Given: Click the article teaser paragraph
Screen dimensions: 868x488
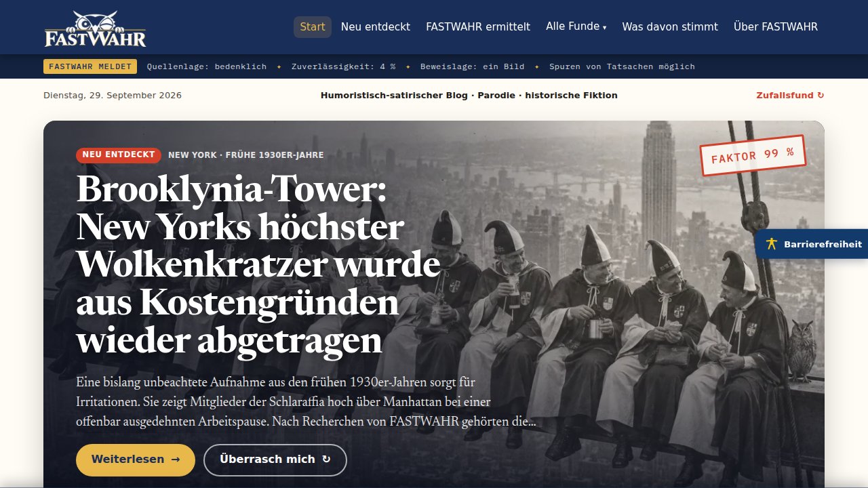Looking at the screenshot, I should [x=307, y=401].
